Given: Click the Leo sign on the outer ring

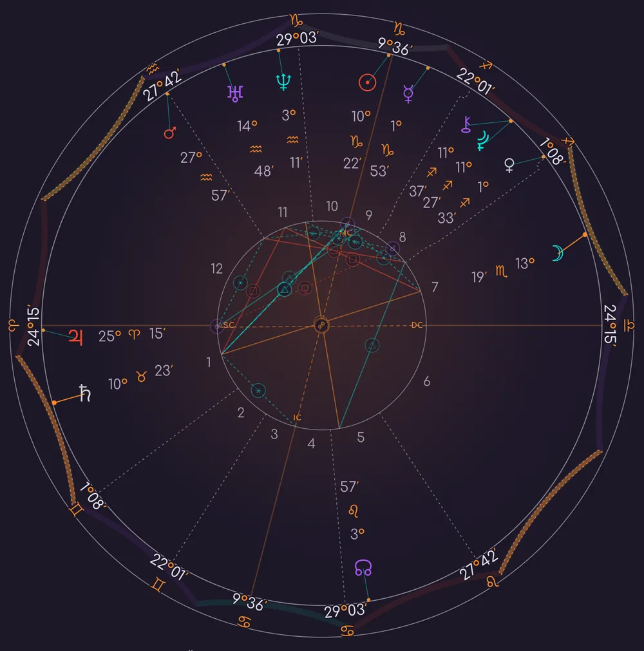Looking at the screenshot, I should pos(493,581).
